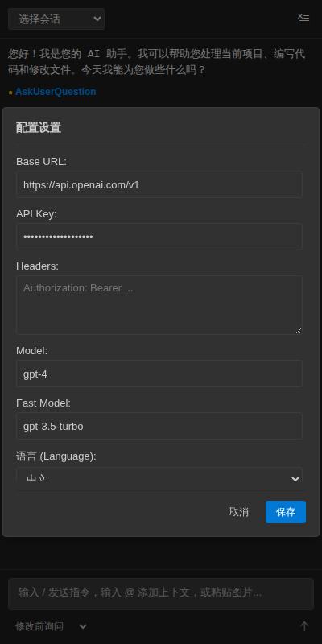Click the Headers text area
The height and width of the screenshot is (644, 322).
[x=159, y=305]
